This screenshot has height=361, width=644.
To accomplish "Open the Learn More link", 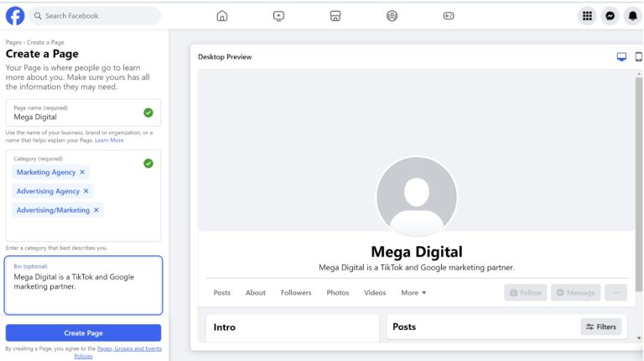I will [x=109, y=140].
